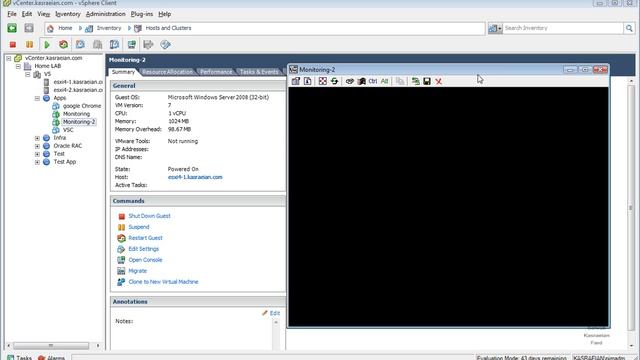Click the magnifier search button

(x=629, y=28)
